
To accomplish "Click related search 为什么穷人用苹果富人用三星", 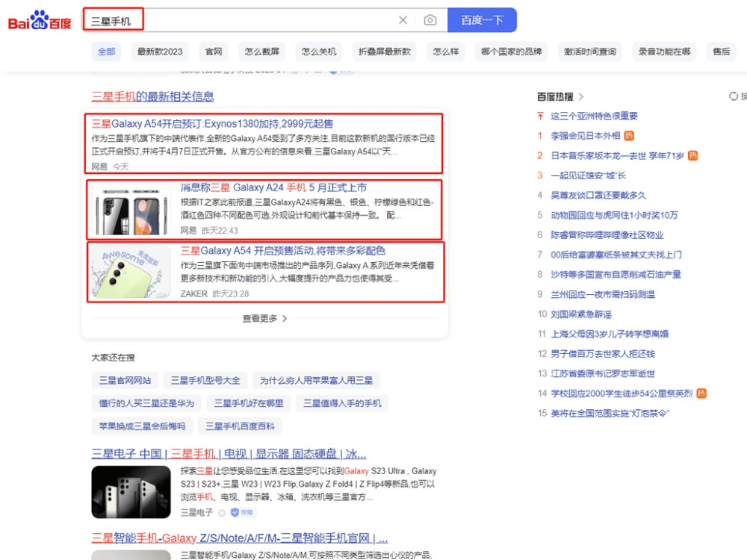I will [x=316, y=381].
